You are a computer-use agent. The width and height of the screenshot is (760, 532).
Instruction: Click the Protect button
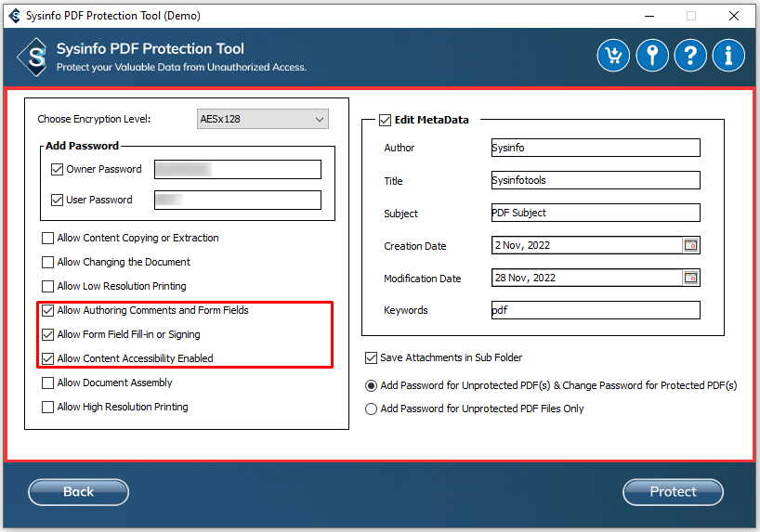pos(673,492)
